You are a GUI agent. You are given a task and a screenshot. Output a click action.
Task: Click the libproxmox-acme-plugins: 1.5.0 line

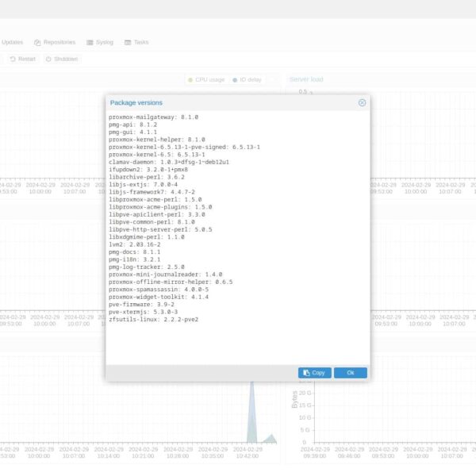160,207
